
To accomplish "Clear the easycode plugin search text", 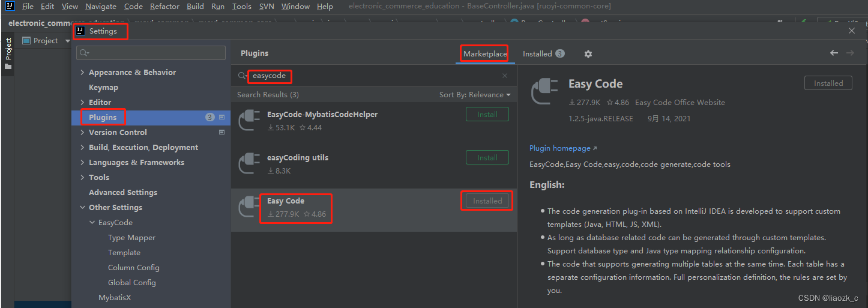I will tap(505, 76).
